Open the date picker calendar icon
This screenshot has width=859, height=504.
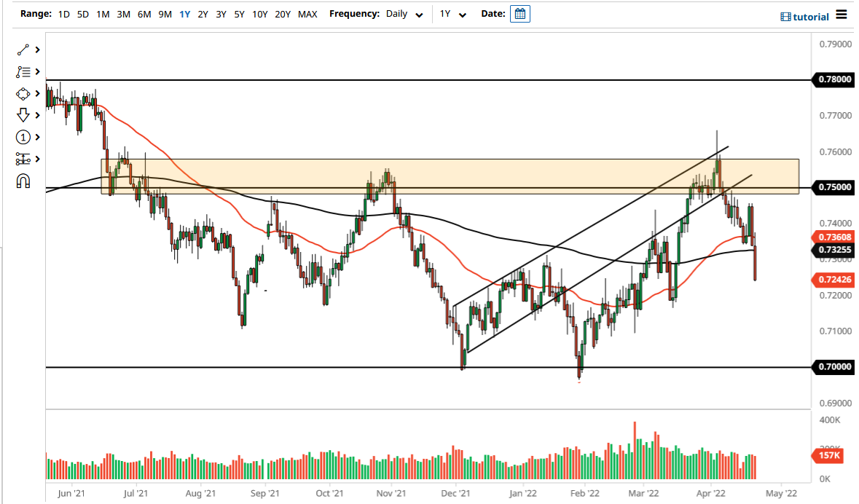519,13
